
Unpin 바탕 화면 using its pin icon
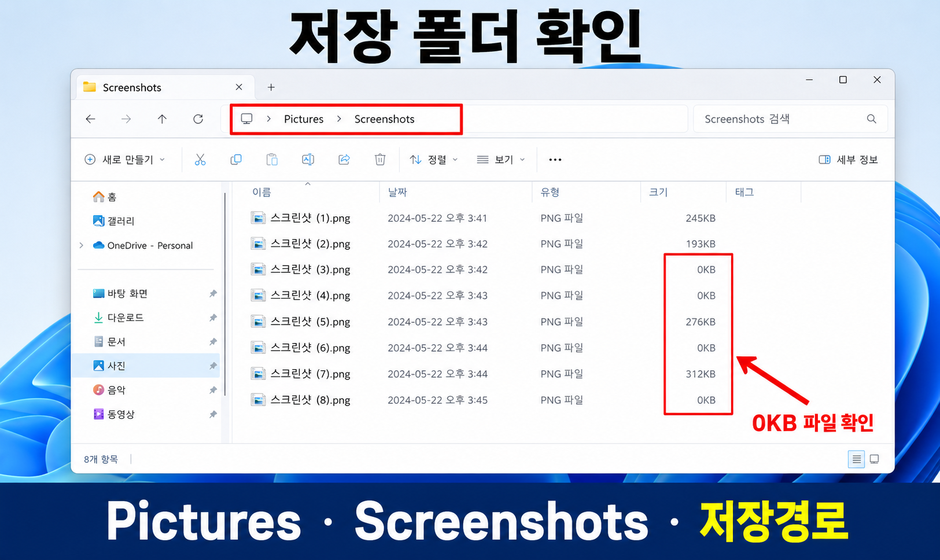coord(213,294)
